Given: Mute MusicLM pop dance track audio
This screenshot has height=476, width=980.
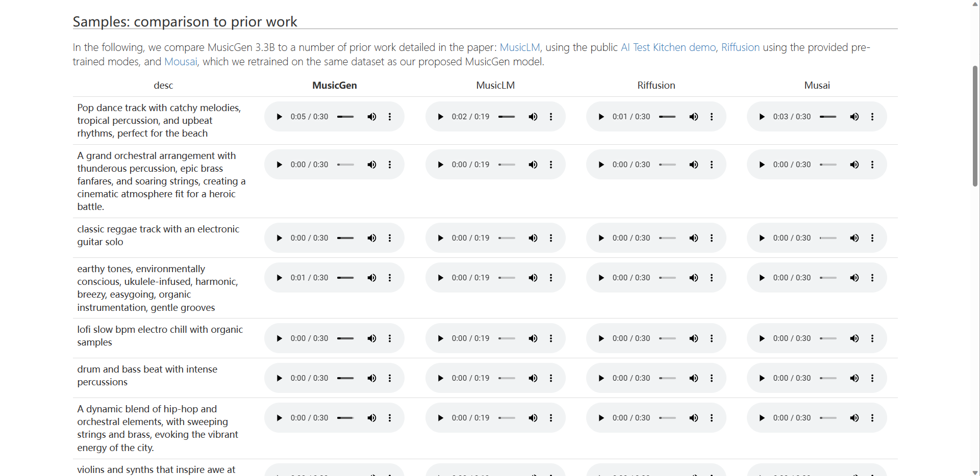Looking at the screenshot, I should 533,117.
